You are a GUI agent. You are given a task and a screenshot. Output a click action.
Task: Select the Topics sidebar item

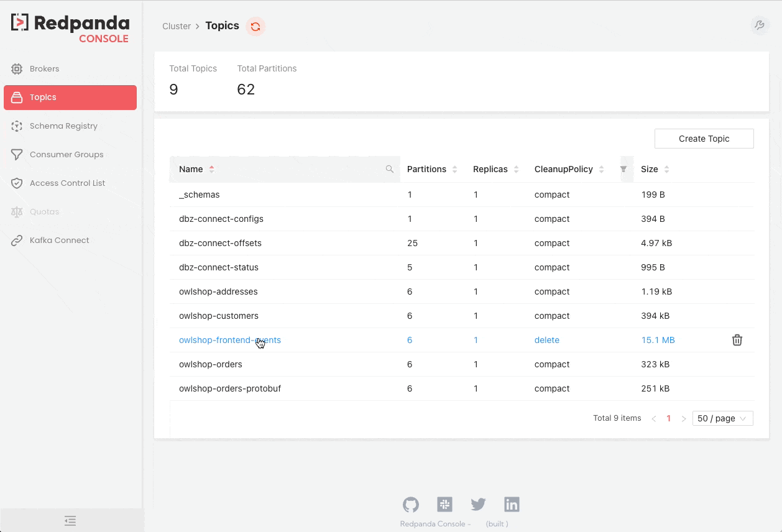pyautogui.click(x=70, y=98)
